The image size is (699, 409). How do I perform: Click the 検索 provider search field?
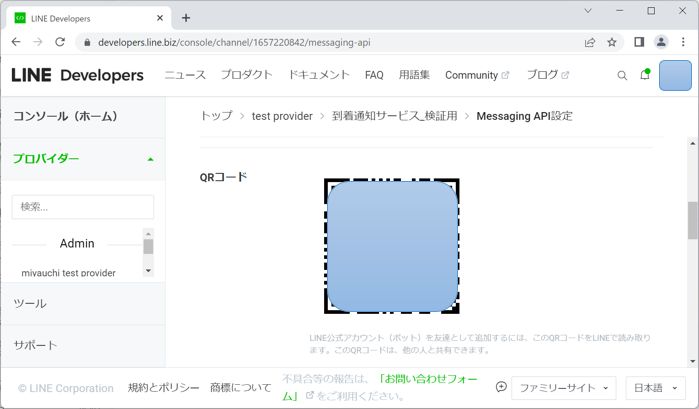coord(83,207)
